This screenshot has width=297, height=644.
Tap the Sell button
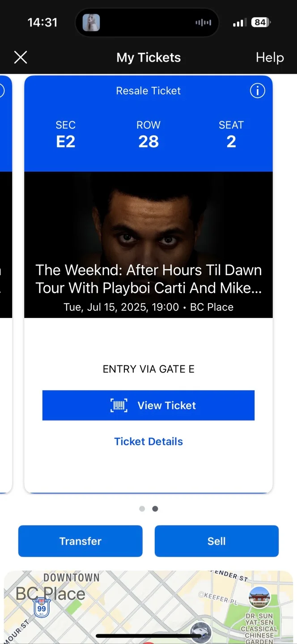216,541
